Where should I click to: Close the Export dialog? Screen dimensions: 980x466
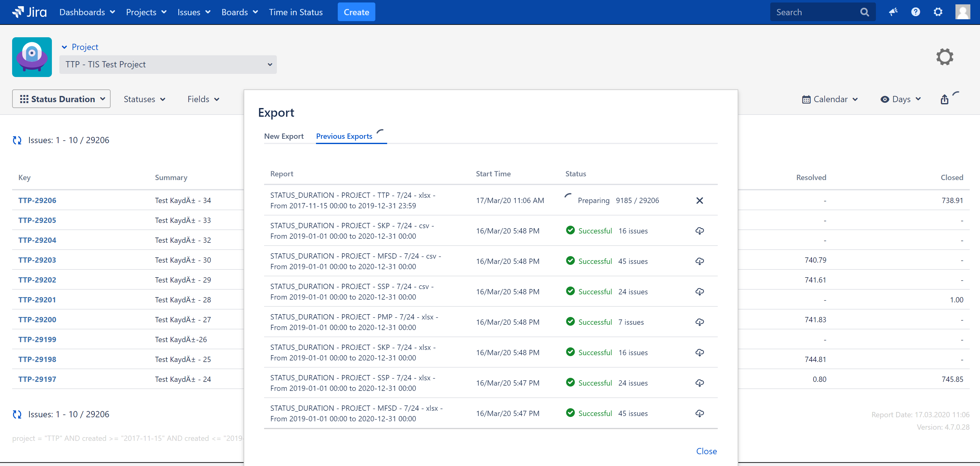(706, 451)
